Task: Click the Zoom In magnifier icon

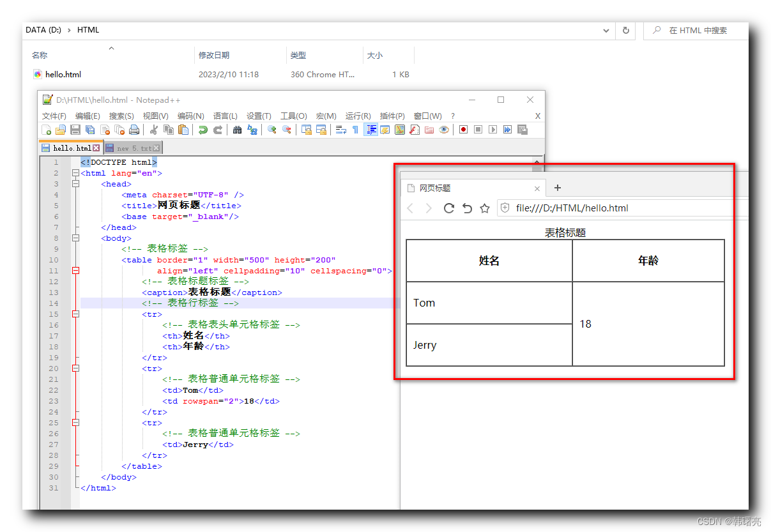Action: (272, 130)
